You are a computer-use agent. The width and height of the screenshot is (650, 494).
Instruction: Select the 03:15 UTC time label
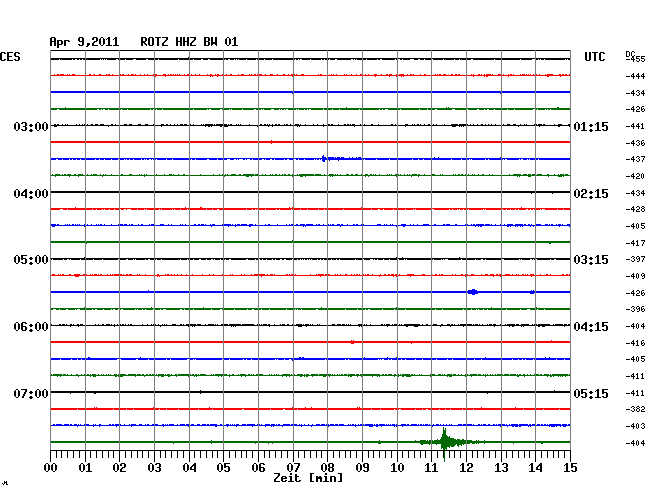coord(591,260)
